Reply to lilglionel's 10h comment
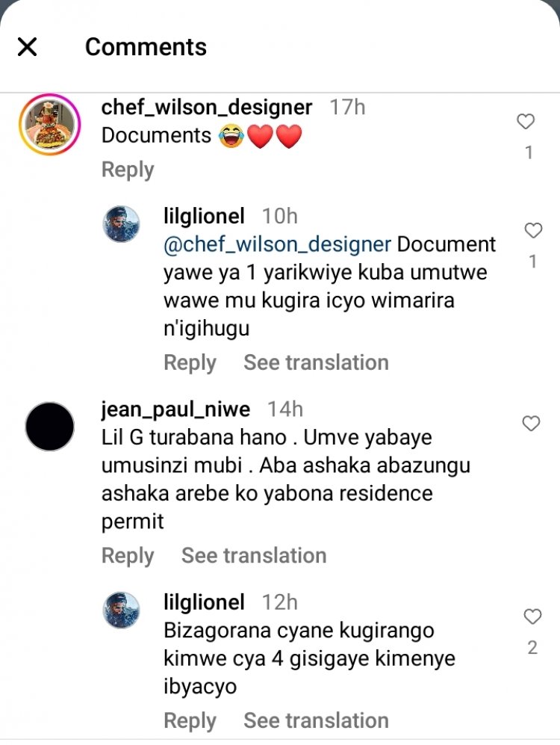 click(x=190, y=362)
